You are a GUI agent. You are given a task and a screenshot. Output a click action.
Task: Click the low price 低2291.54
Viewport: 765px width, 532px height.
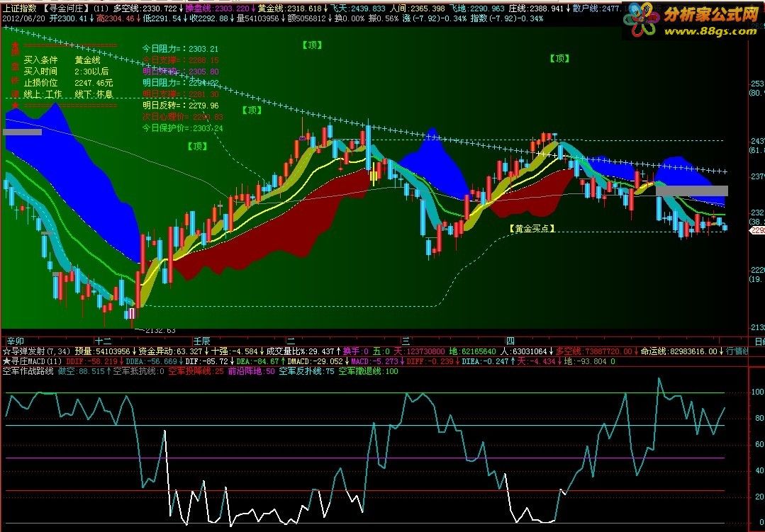[162, 18]
